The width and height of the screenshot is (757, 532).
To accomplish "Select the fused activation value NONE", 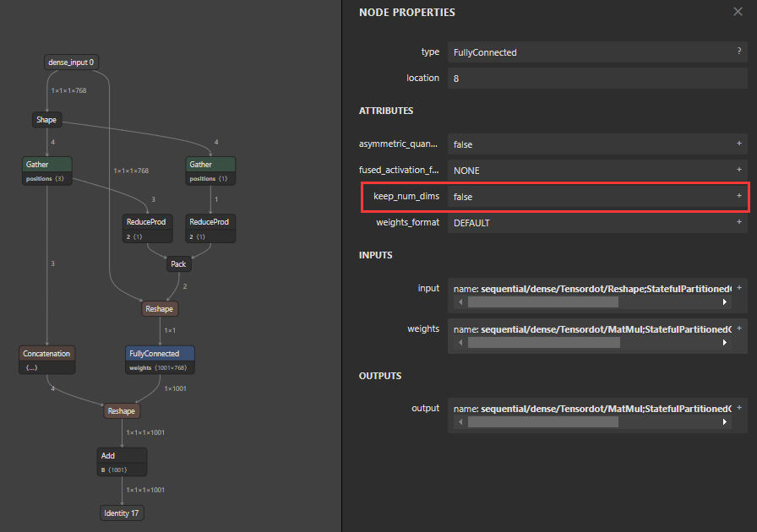I will (x=597, y=171).
